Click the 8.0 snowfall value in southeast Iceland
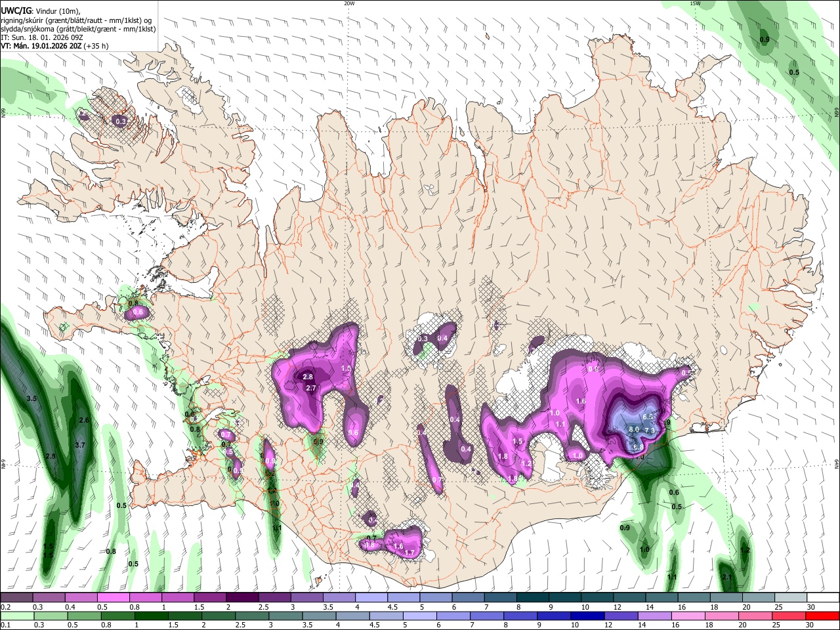The height and width of the screenshot is (630, 840). (x=634, y=429)
